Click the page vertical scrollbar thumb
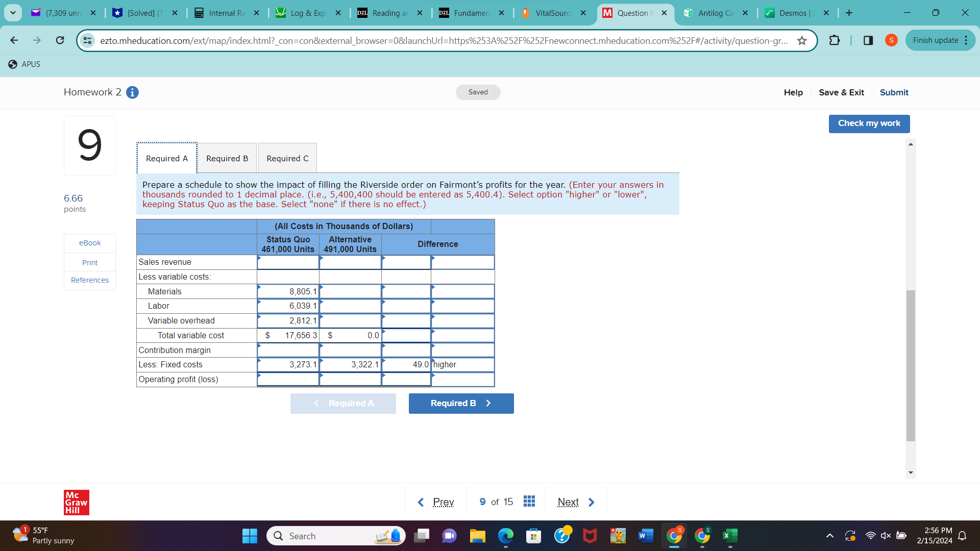 point(911,365)
